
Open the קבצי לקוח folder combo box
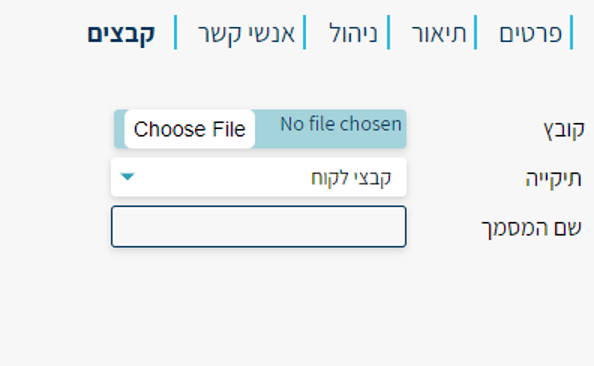(259, 177)
